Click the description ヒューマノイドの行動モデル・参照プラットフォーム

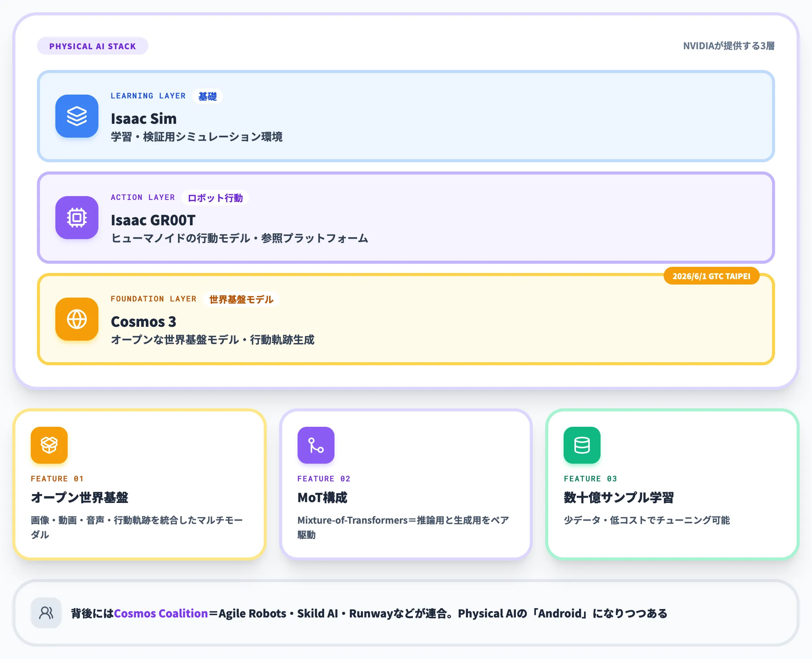[x=240, y=238]
